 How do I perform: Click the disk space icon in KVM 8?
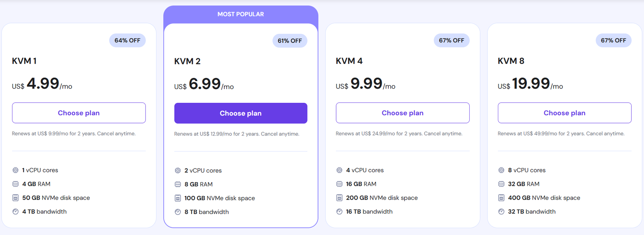(x=501, y=198)
